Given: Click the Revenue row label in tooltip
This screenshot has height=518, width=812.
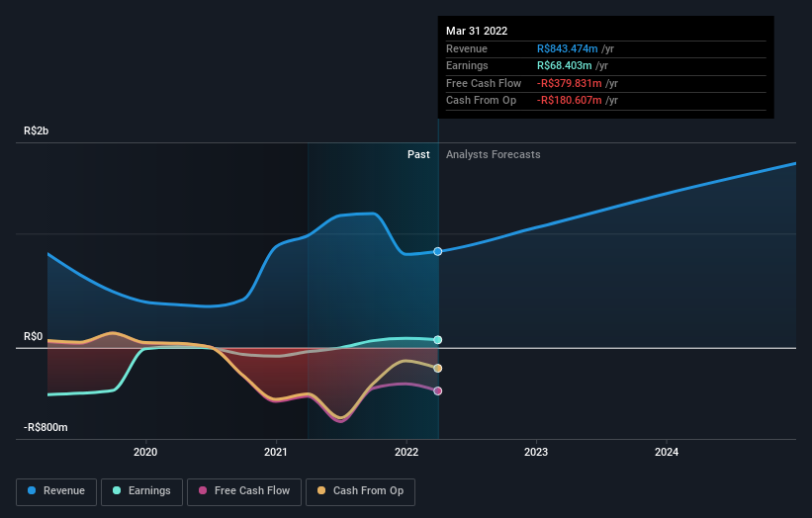Looking at the screenshot, I should (x=467, y=48).
